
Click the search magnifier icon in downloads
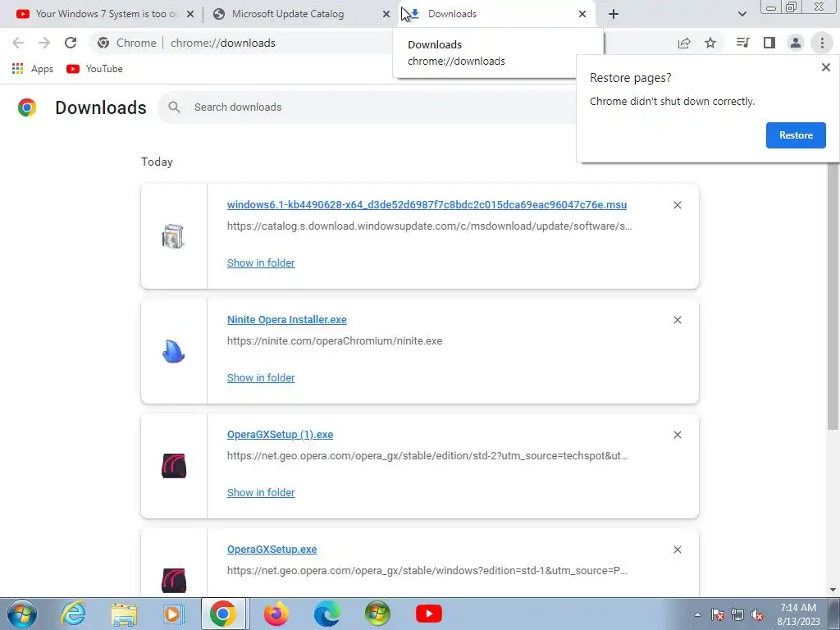click(174, 107)
